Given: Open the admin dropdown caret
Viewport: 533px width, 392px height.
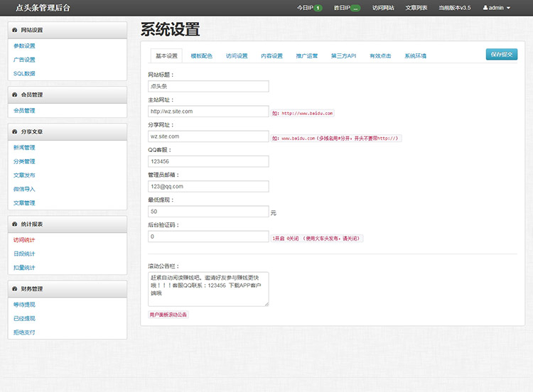Looking at the screenshot, I should pyautogui.click(x=509, y=8).
